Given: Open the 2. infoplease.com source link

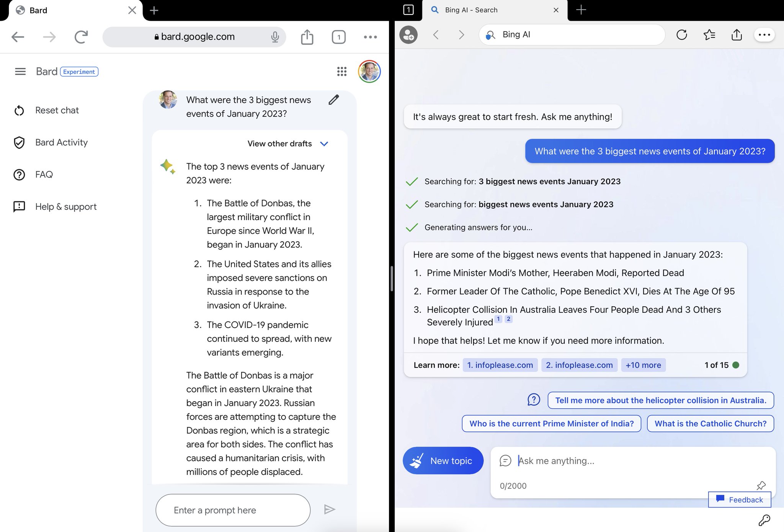Looking at the screenshot, I should click(x=579, y=365).
